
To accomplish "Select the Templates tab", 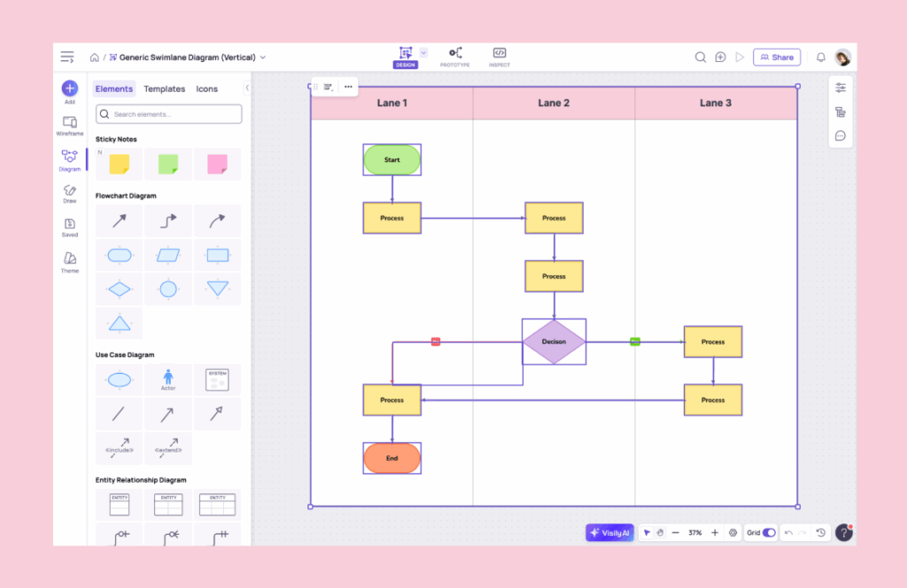I will click(x=164, y=89).
